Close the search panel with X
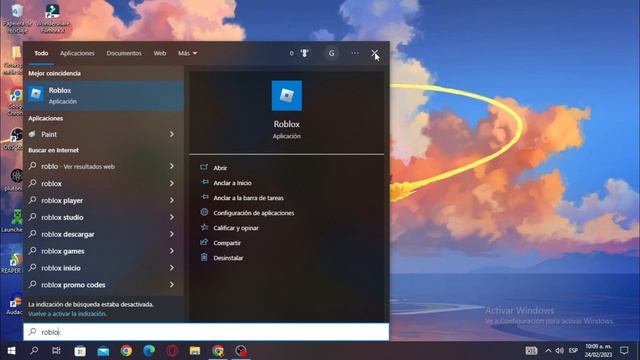This screenshot has width=640, height=360. pyautogui.click(x=374, y=53)
